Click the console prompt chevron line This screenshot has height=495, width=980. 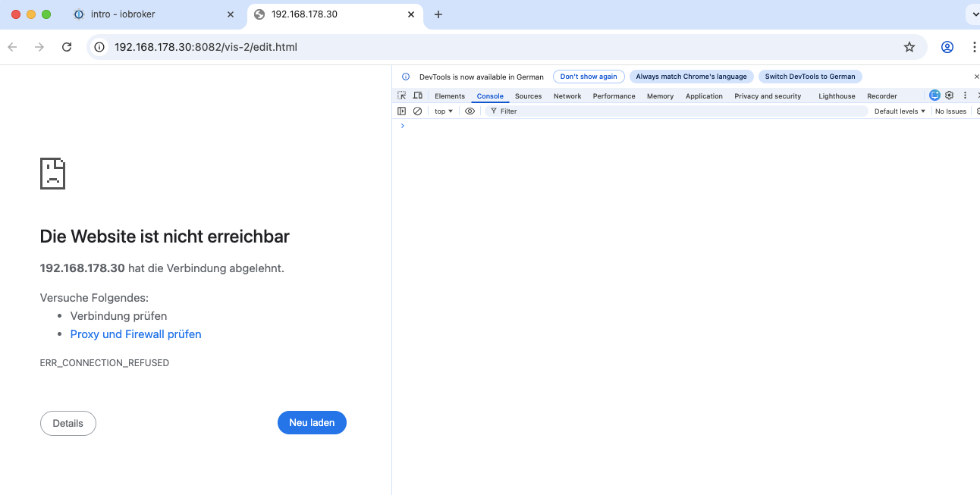[x=686, y=126]
